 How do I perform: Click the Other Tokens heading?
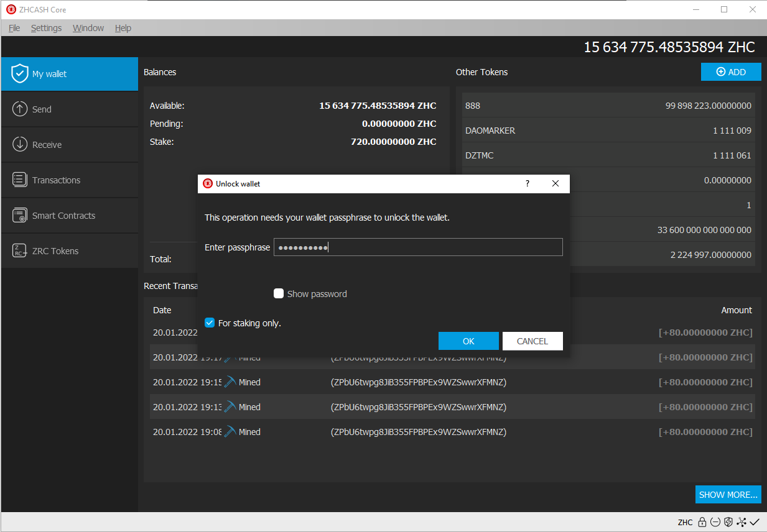(x=482, y=72)
